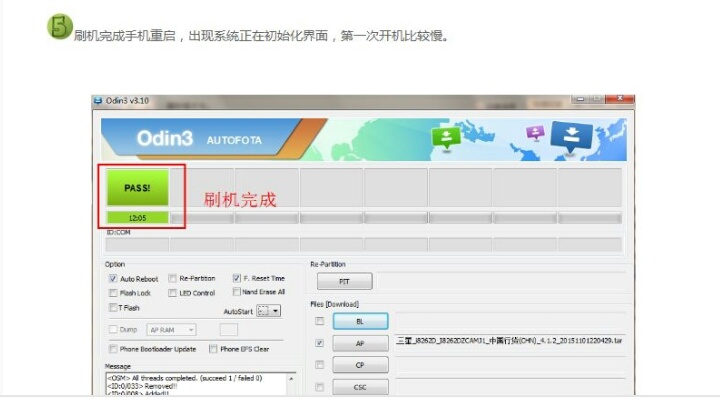This screenshot has height=402, width=720.
Task: Click the BL file button
Action: pyautogui.click(x=360, y=321)
